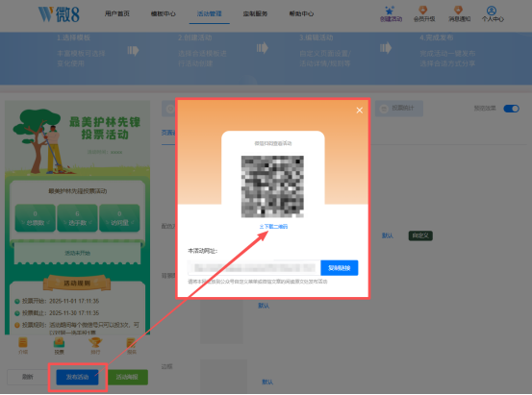Select 默认 next to 自定义
The image size is (532, 395).
(388, 235)
